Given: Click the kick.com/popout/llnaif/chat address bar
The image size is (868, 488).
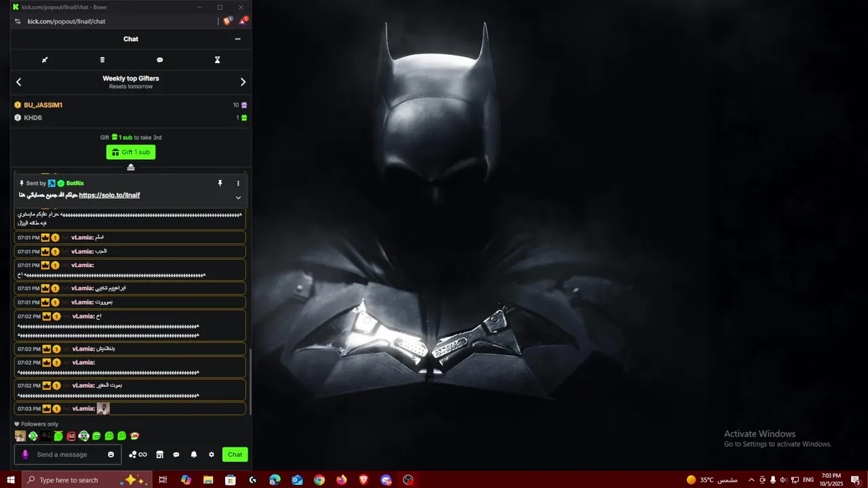Looking at the screenshot, I should pyautogui.click(x=66, y=22).
